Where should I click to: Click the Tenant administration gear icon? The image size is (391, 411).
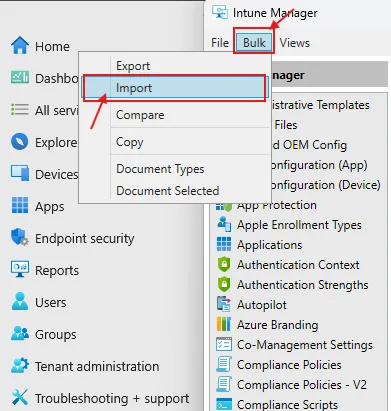point(20,365)
